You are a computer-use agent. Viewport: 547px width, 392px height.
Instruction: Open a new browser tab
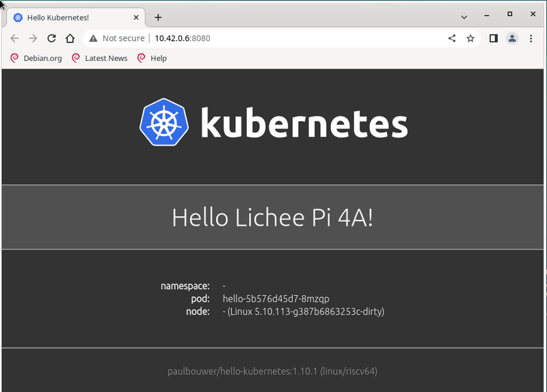pyautogui.click(x=158, y=18)
